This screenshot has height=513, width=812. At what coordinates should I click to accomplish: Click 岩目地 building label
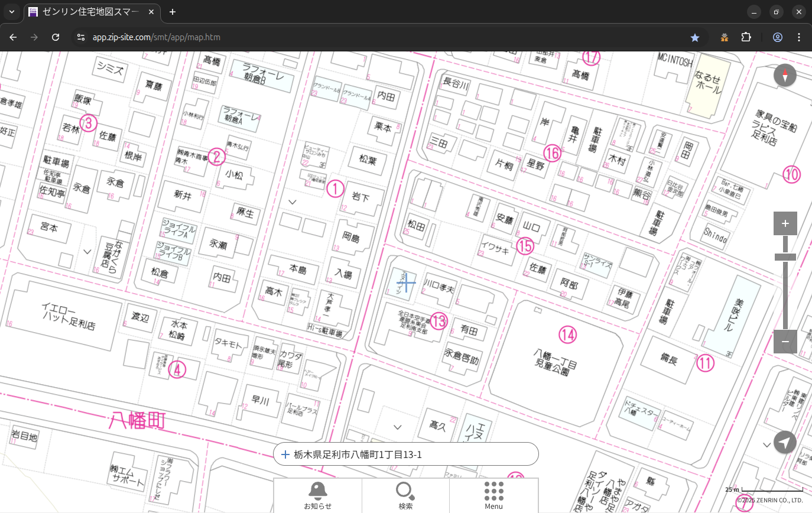click(x=24, y=437)
